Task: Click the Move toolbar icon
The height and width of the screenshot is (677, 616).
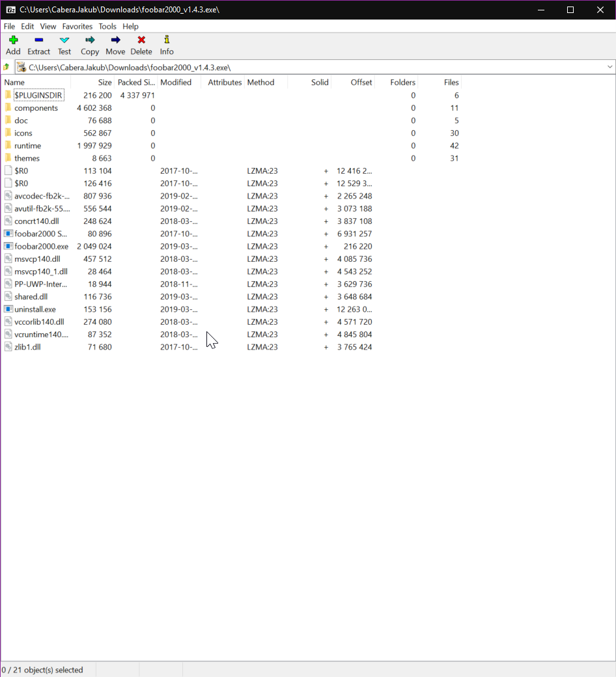Action: pyautogui.click(x=115, y=40)
